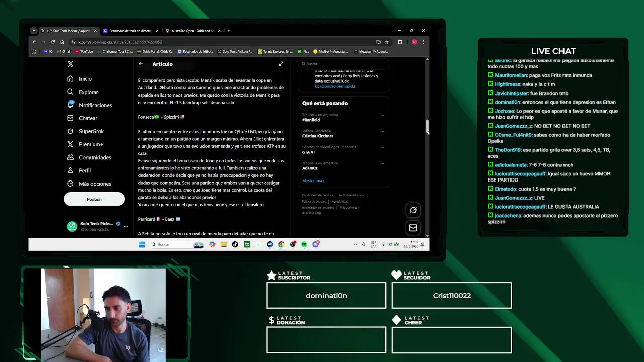Screen dimensions: 644x362
Task: Open Inicio home in the X sidebar
Action: coord(80,79)
